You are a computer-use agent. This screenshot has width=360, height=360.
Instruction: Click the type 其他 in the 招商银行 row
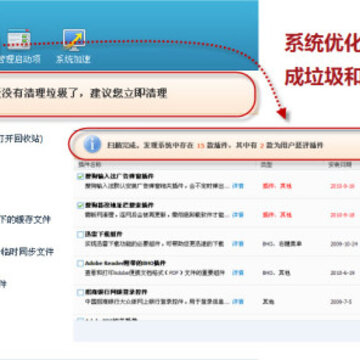click(x=268, y=302)
